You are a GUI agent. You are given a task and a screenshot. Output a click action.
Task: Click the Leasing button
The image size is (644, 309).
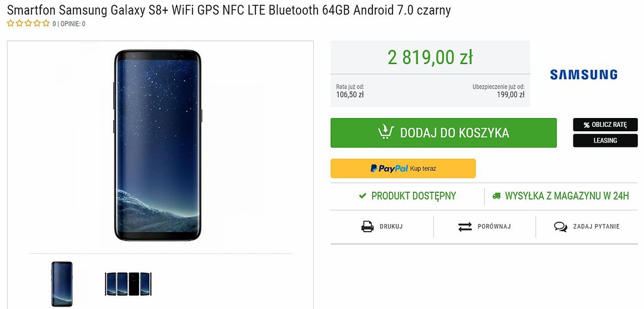coord(605,141)
